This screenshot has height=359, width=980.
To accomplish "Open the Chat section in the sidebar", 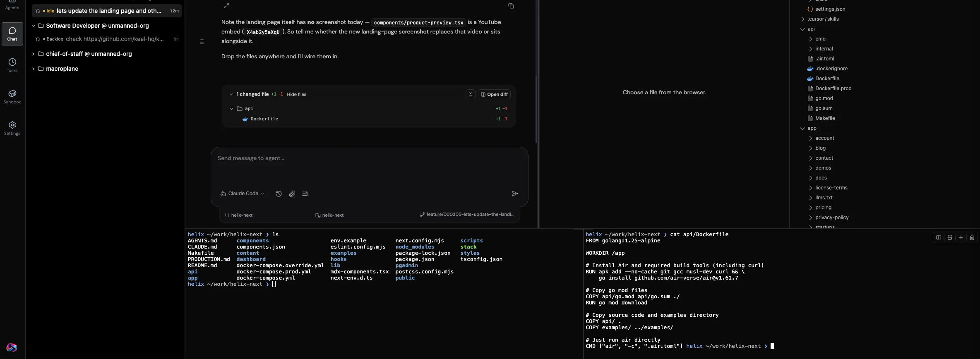I will pos(12,34).
